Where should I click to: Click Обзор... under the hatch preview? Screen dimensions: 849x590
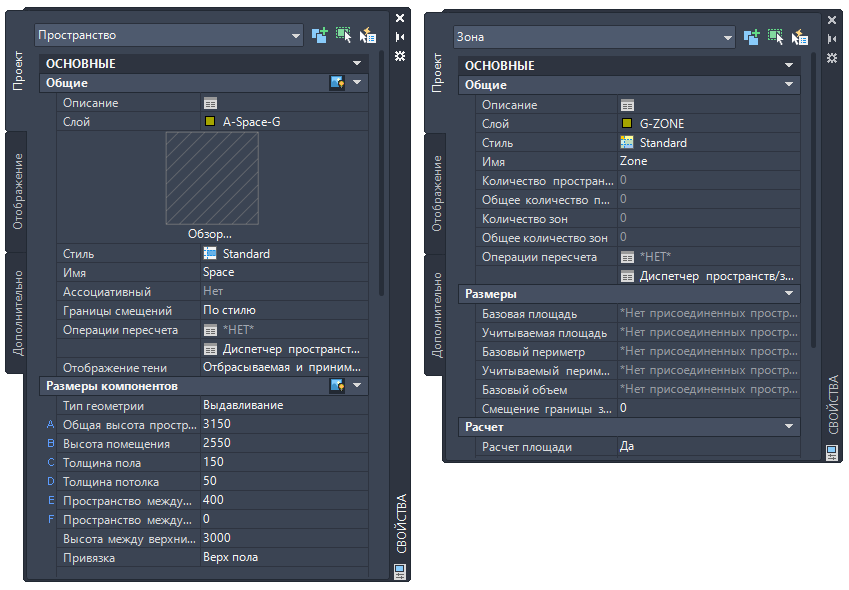click(x=210, y=234)
